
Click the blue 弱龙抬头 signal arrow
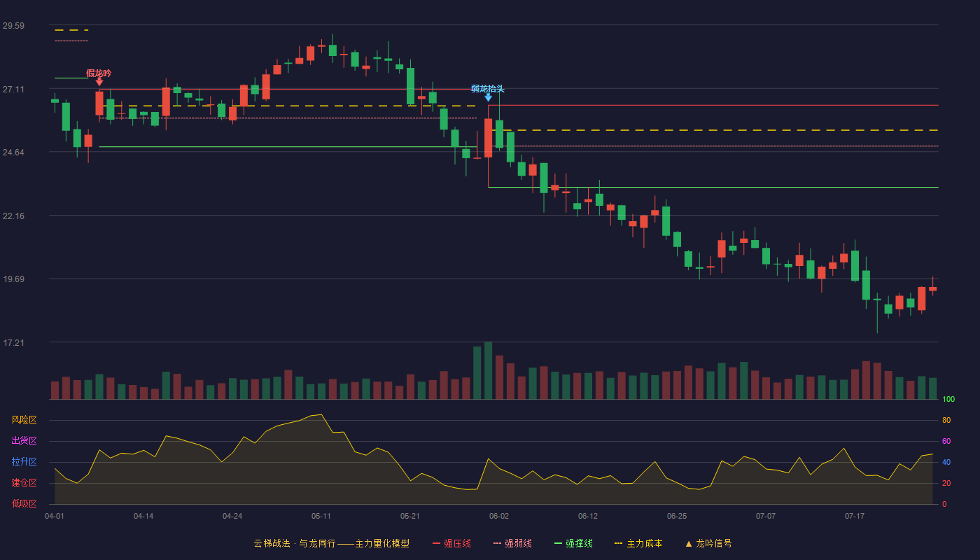(489, 97)
